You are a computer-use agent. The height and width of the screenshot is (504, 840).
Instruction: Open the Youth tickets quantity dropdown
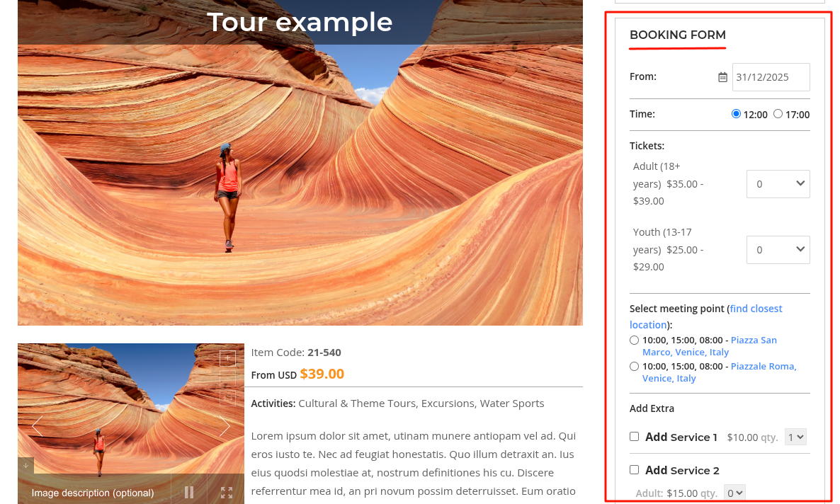point(778,250)
